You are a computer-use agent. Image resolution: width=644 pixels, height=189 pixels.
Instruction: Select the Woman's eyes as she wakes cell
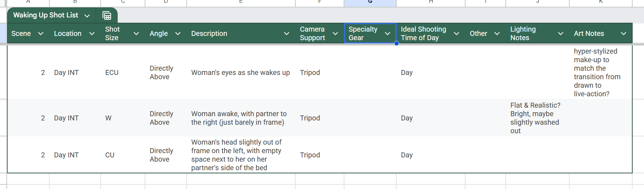tap(241, 72)
